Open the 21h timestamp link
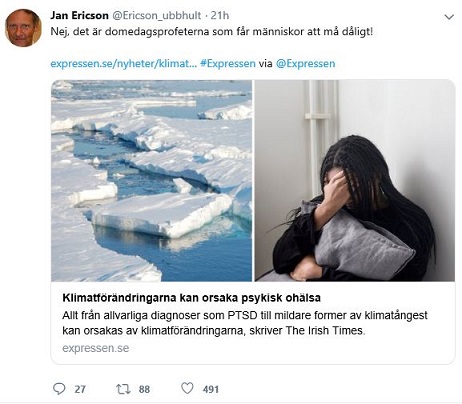This screenshot has width=462, height=404. 220,15
